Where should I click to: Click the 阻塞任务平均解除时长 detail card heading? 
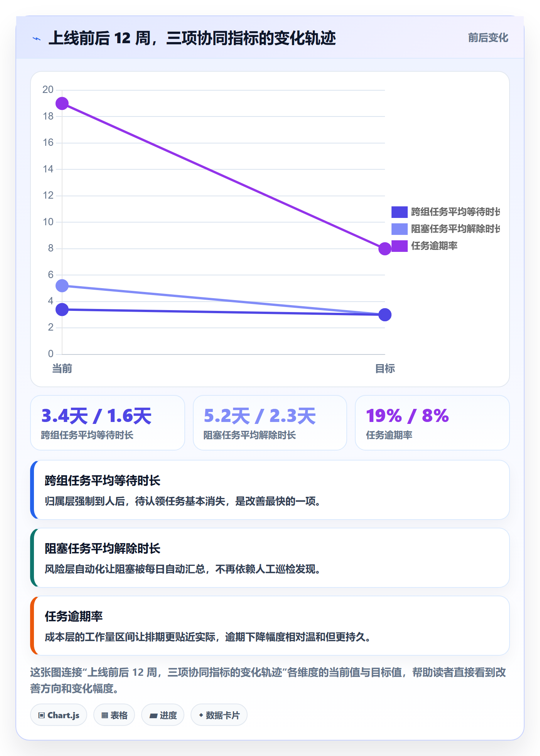pos(103,548)
